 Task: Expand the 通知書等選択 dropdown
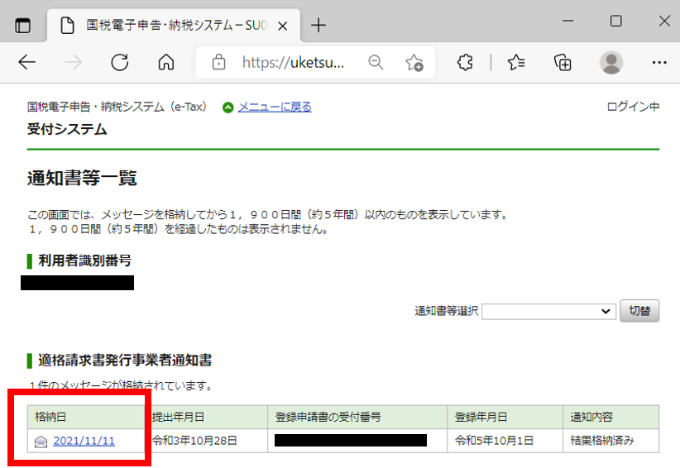(548, 311)
